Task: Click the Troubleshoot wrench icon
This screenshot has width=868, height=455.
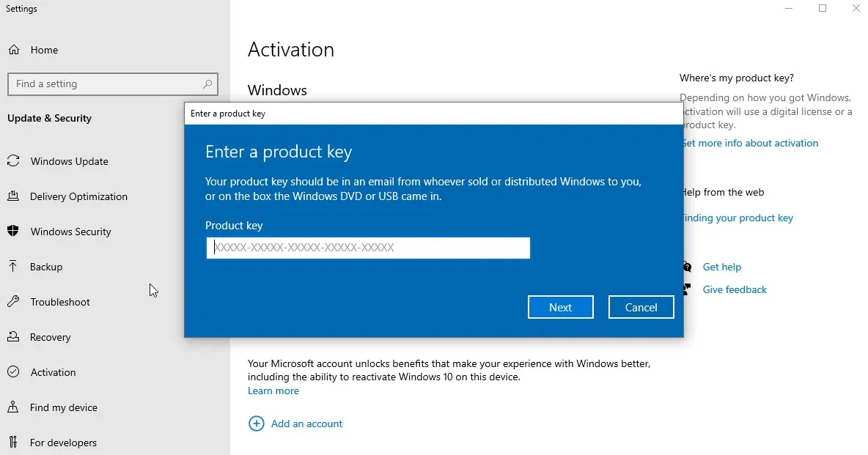Action: pyautogui.click(x=13, y=302)
